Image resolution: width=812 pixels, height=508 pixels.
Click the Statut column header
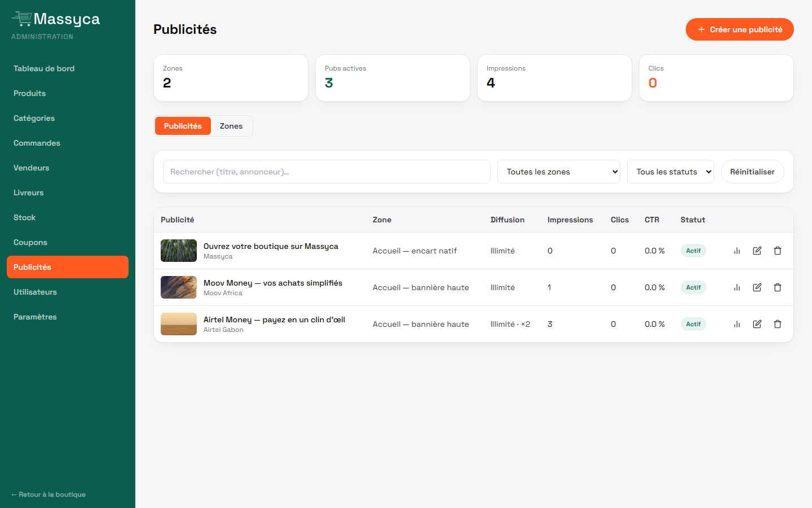pyautogui.click(x=692, y=220)
